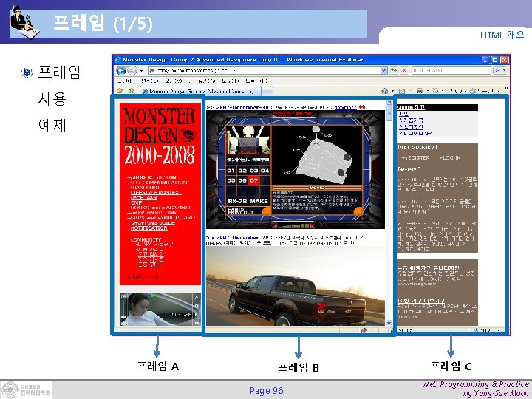
Task: Click the black pickup truck photo
Action: click(x=295, y=286)
